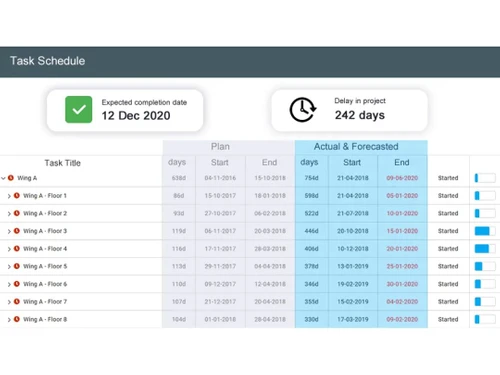Screen dimensions: 500x375
Task: Select the Wing A task title
Action: (27, 178)
